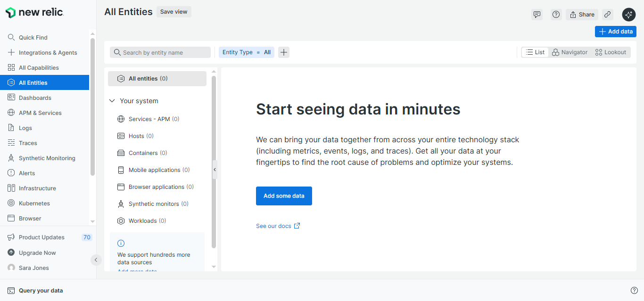Screen dimensions: 644x301
Task: Open Product Updates megaphone icon
Action: tap(11, 237)
